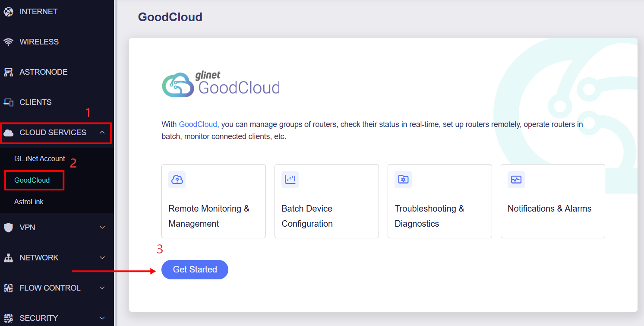This screenshot has width=644, height=326.
Task: Click the Flow Control label text
Action: [x=50, y=288]
